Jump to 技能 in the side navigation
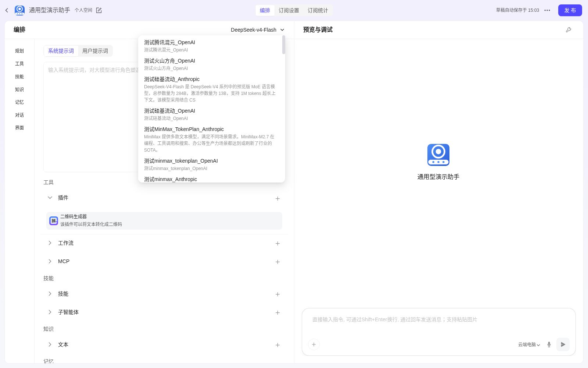 point(19,77)
